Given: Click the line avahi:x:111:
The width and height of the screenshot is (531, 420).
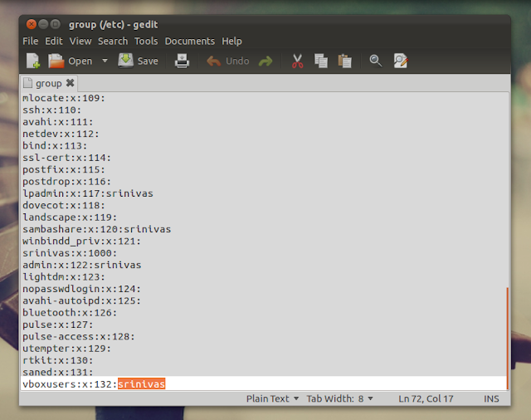Looking at the screenshot, I should click(57, 122).
